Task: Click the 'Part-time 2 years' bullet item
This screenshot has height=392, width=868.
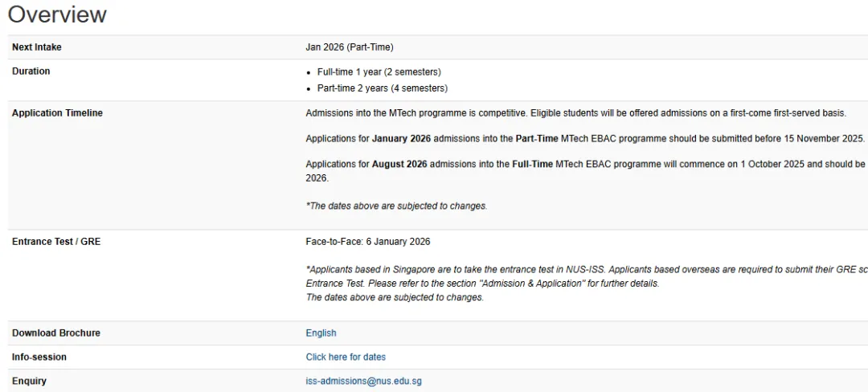Action: 382,88
